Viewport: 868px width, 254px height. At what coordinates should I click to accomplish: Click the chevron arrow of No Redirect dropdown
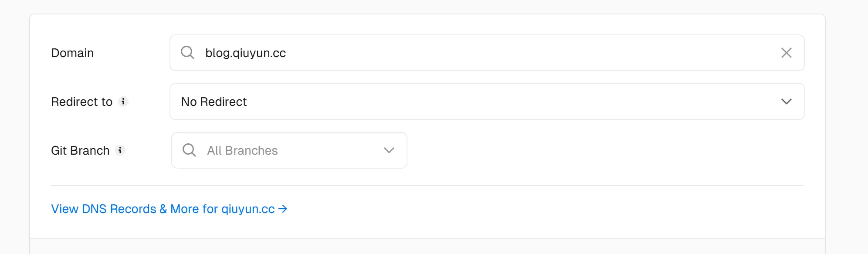pyautogui.click(x=786, y=102)
